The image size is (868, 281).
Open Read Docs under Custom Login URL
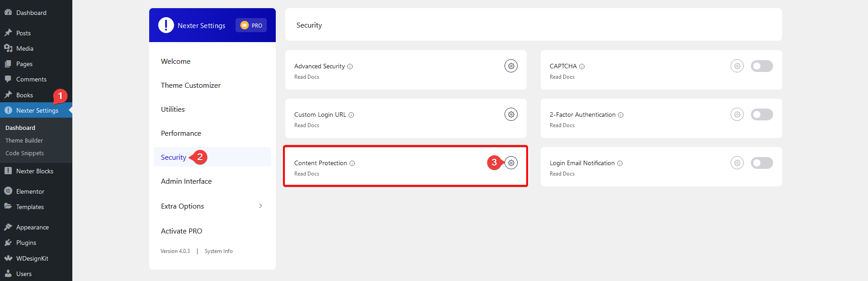(307, 125)
